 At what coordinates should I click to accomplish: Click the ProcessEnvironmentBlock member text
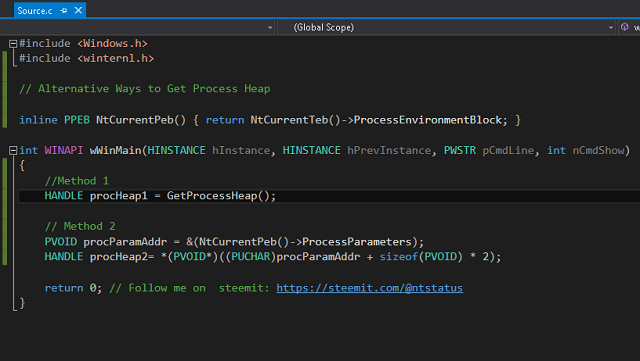click(427, 120)
